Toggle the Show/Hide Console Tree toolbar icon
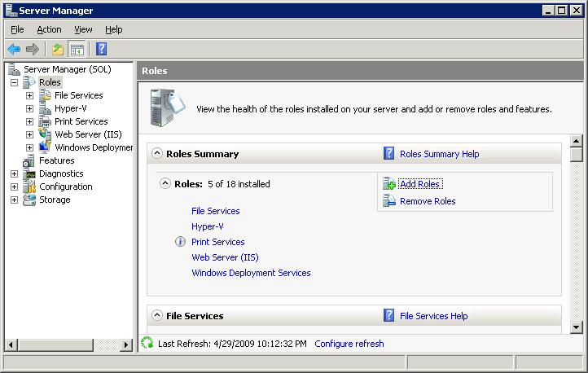Image resolution: width=588 pixels, height=373 pixels. tap(77, 49)
